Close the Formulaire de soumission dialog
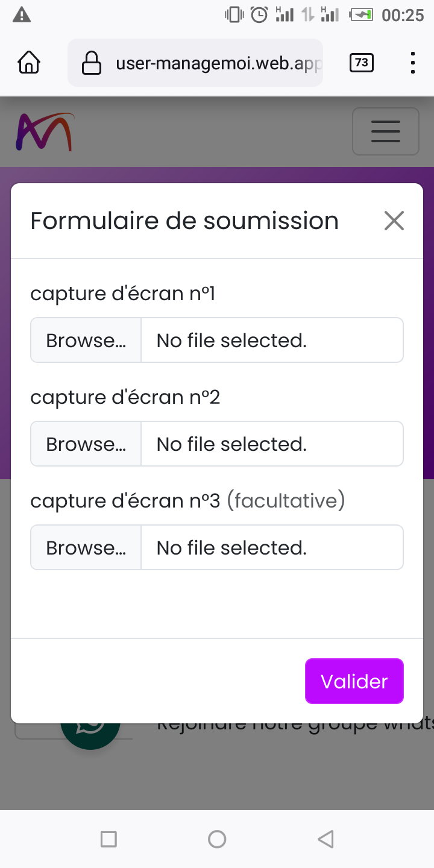Viewport: 434px width, 868px height. (x=394, y=221)
